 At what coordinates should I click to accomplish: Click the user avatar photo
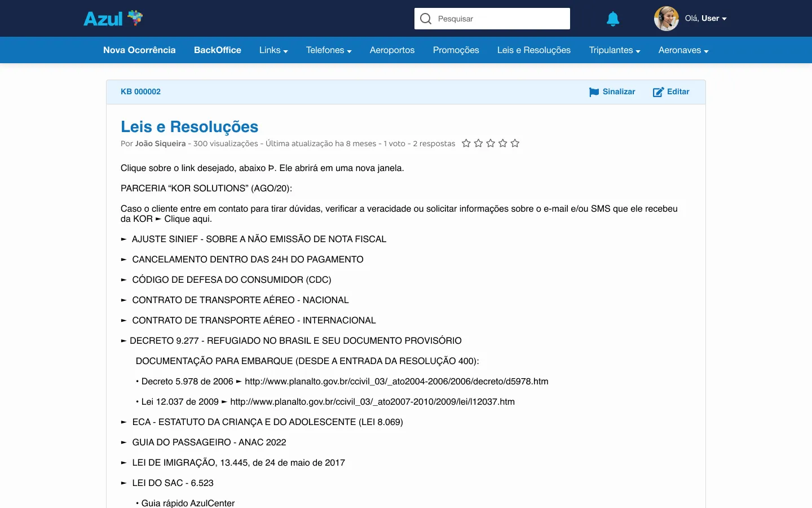(667, 19)
